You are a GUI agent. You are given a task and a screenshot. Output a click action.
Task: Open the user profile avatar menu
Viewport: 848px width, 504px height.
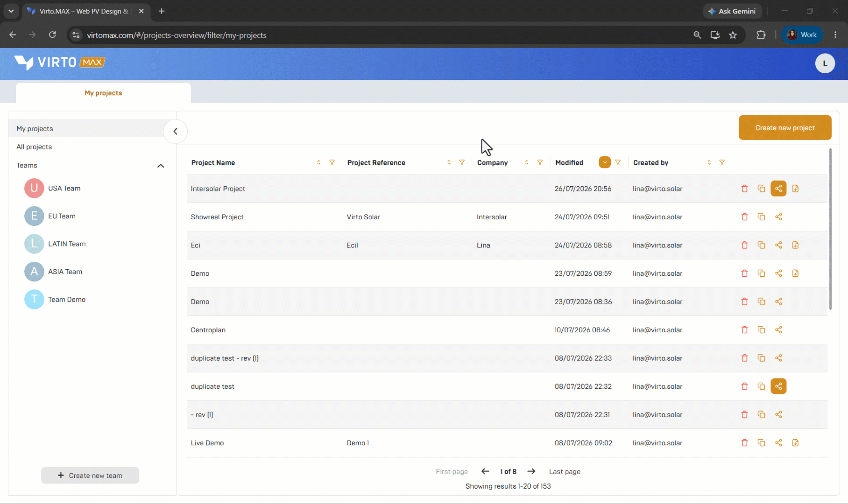[x=825, y=63]
